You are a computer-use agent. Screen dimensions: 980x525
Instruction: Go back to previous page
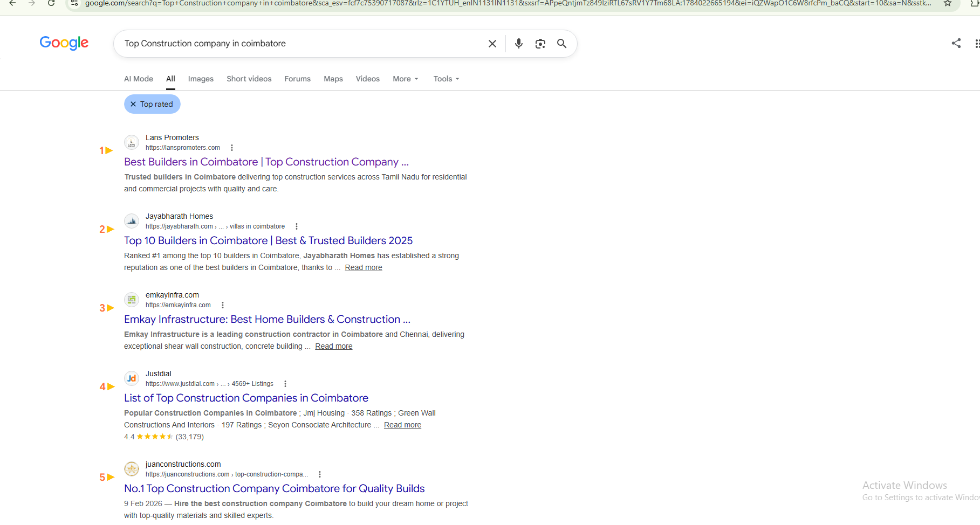click(x=12, y=3)
